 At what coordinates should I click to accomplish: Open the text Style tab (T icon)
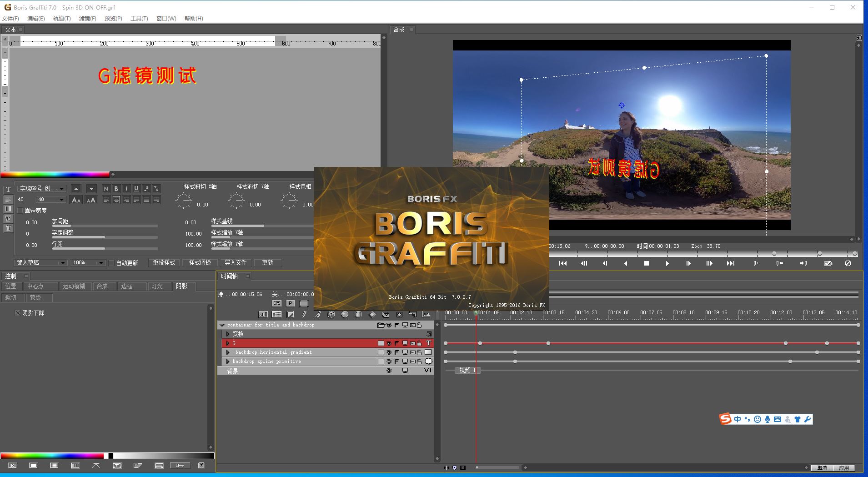click(x=8, y=189)
